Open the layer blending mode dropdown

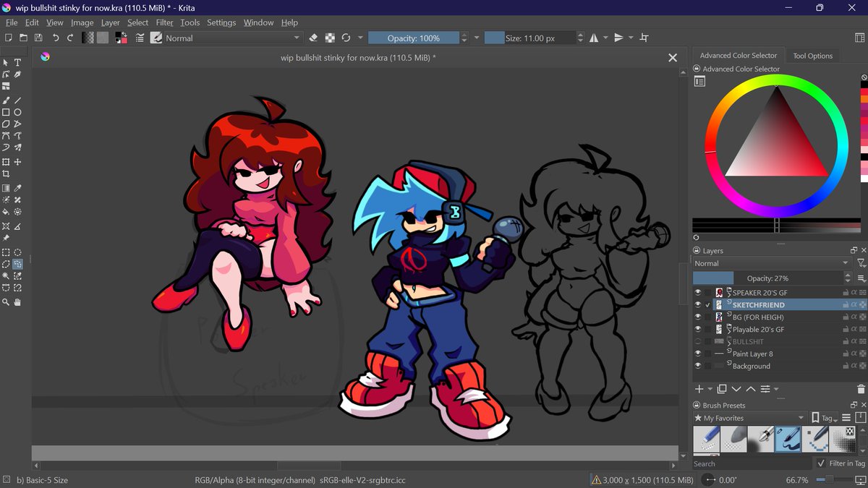(772, 264)
